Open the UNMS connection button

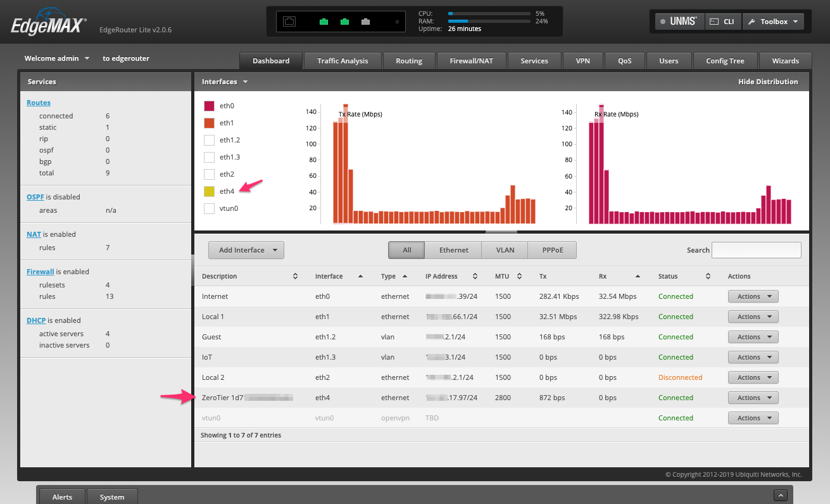(x=679, y=22)
